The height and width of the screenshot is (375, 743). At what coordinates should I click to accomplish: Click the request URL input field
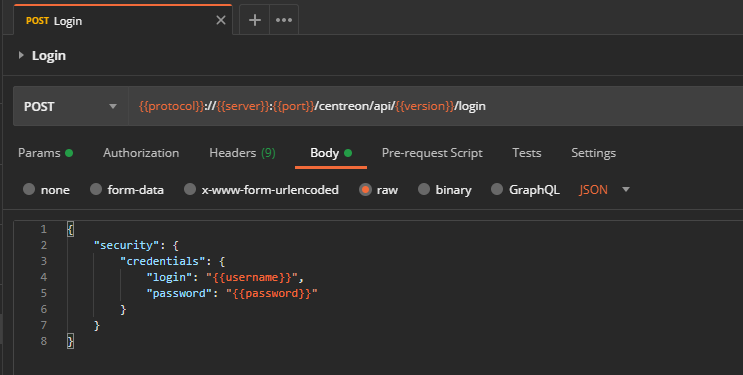pos(435,106)
